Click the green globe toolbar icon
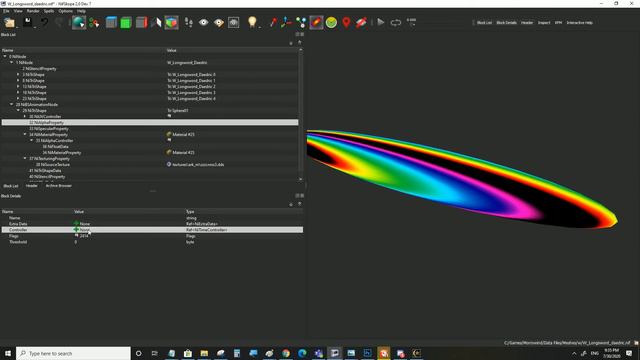The width and height of the screenshot is (640, 360). coord(78,22)
